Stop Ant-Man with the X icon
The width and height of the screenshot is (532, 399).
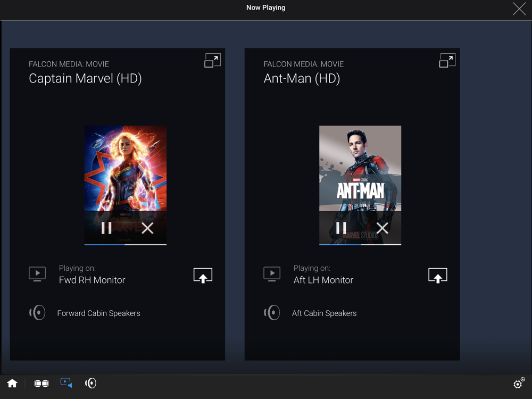click(x=382, y=228)
